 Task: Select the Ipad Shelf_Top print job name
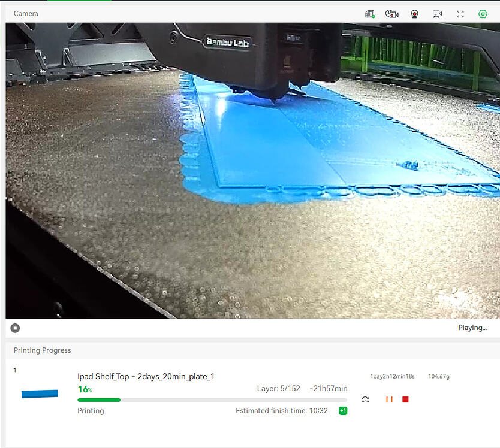[x=146, y=376]
